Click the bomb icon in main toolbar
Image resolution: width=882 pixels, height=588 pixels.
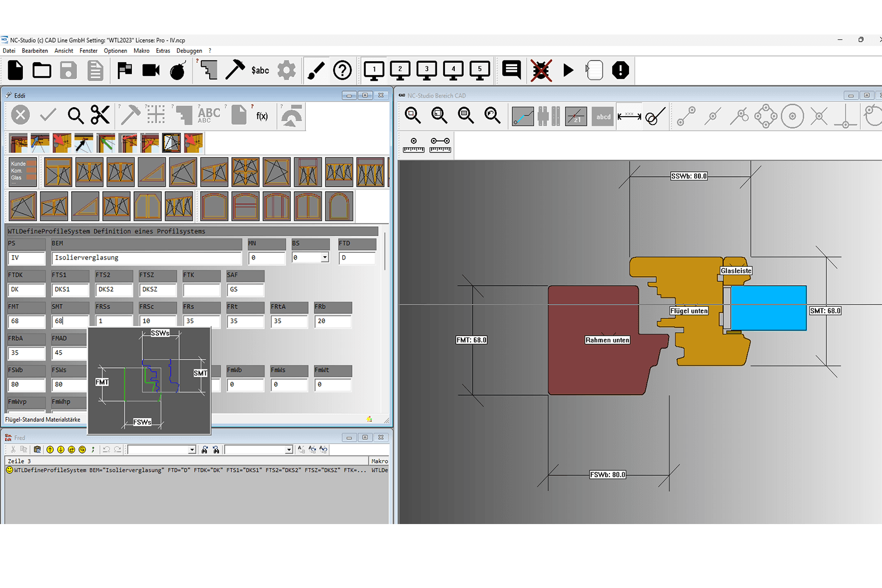click(x=177, y=71)
